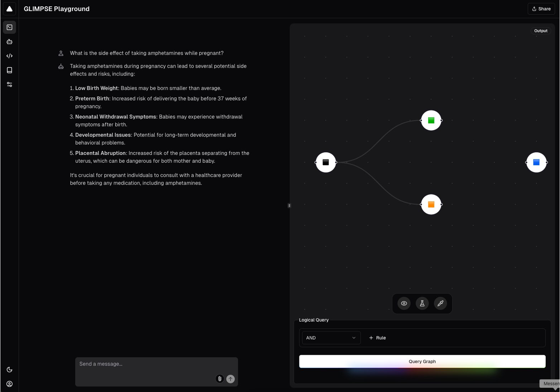
Task: Select the Playground terminal icon in sidebar
Action: point(9,27)
